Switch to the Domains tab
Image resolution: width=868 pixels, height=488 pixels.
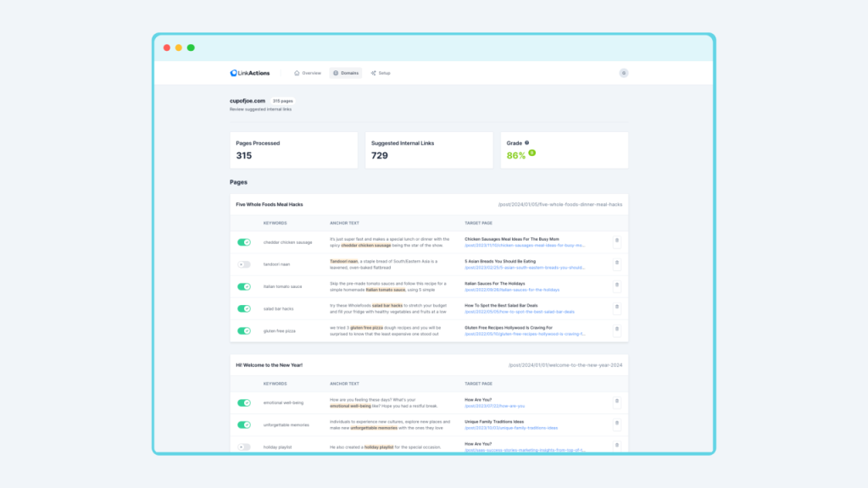tap(346, 73)
